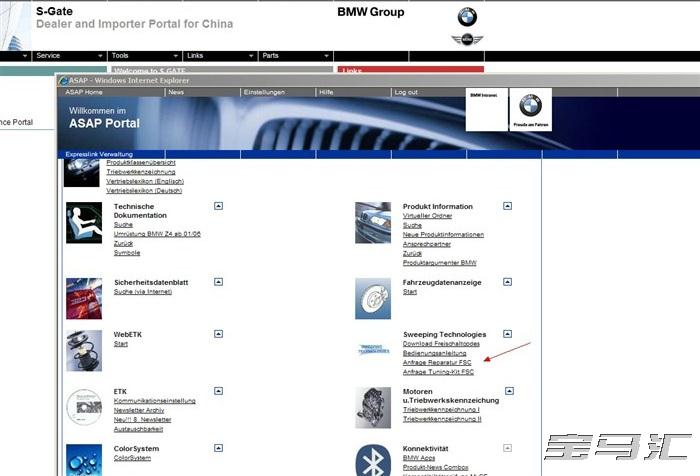Viewport: 700px width, 476px height.
Task: Open Umrüstung BMW Z4 ab 01/06 link
Action: (x=157, y=234)
